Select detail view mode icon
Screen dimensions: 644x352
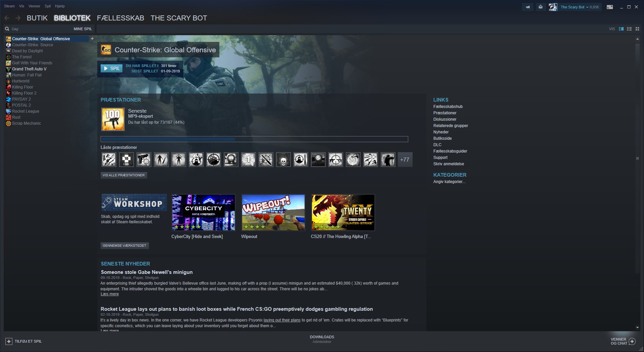click(x=621, y=29)
